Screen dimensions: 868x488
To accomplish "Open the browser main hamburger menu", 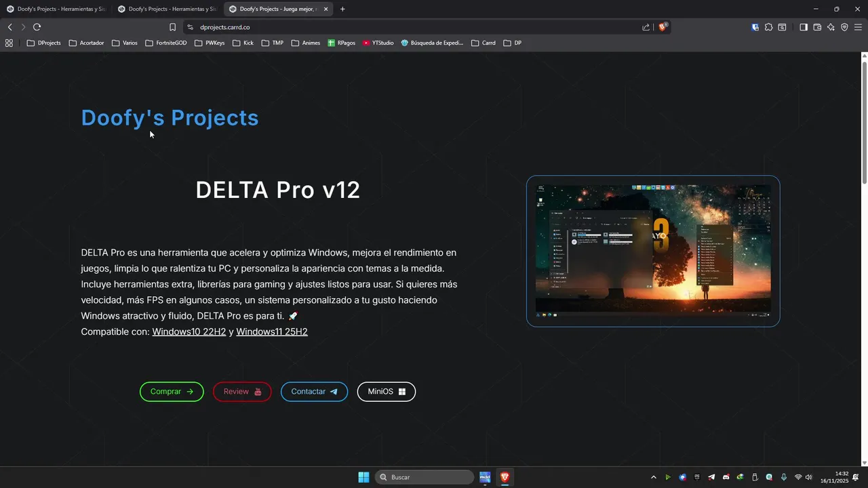I will click(x=858, y=27).
